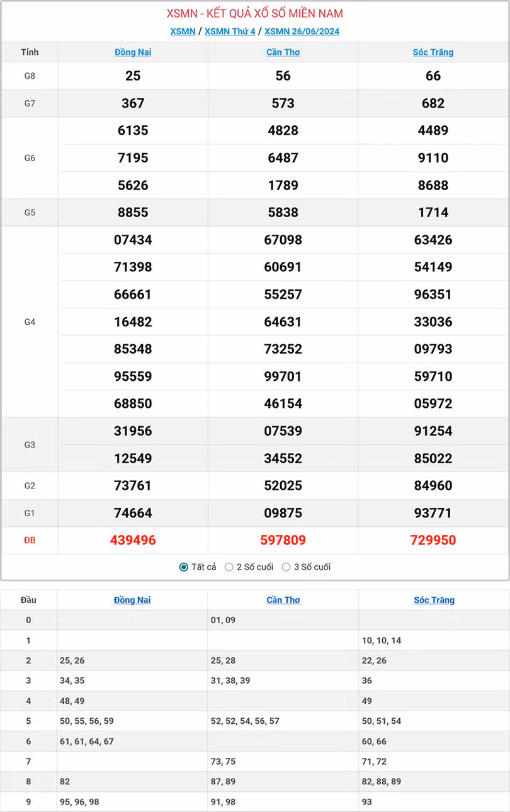Open Sóc Trăng link in results table header
Viewport: 510px width, 812px height.
pyautogui.click(x=433, y=52)
